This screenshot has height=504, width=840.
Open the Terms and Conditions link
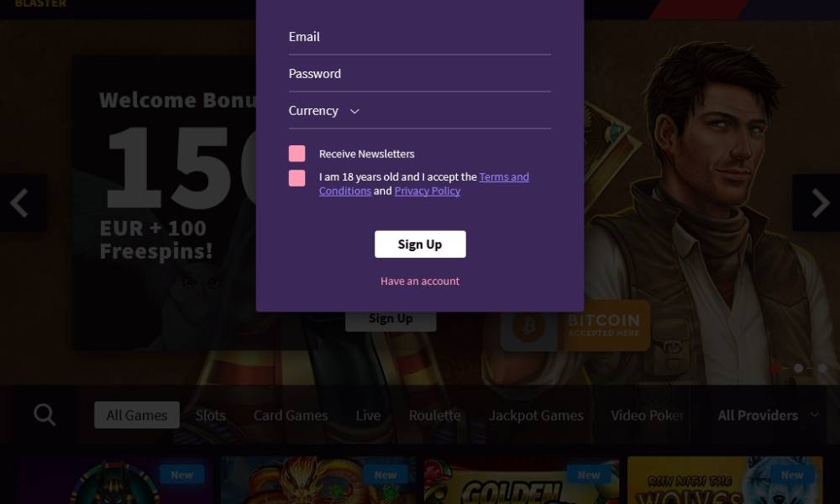[x=424, y=184]
